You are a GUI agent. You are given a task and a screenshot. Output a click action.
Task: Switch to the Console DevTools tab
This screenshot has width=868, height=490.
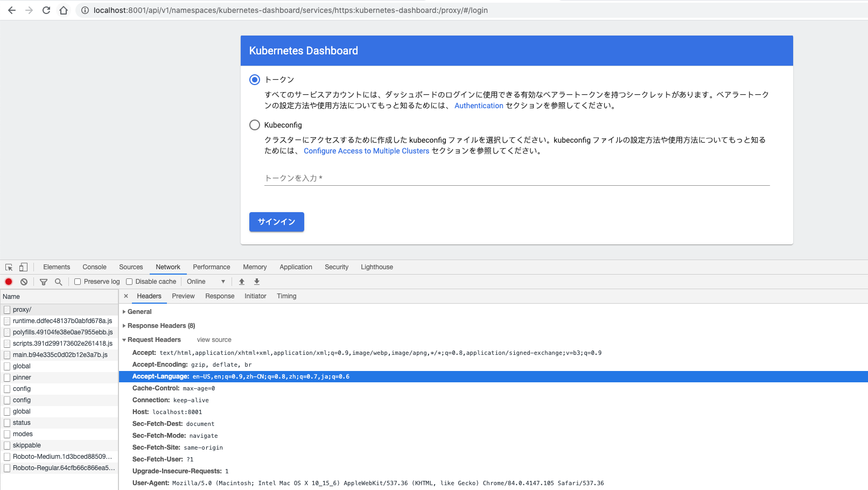point(95,267)
